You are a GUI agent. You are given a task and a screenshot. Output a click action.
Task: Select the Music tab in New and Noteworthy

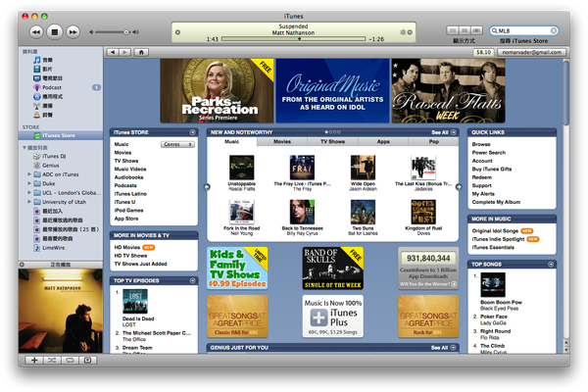click(231, 142)
